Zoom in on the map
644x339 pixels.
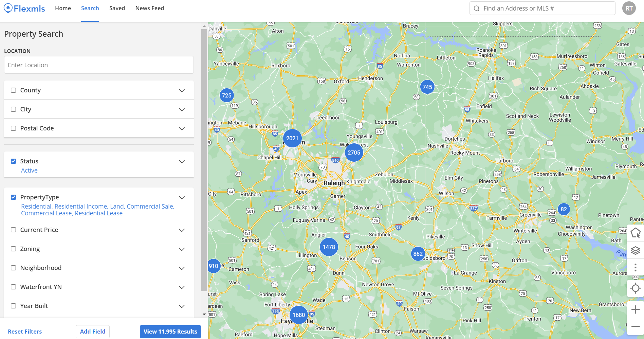pyautogui.click(x=636, y=309)
